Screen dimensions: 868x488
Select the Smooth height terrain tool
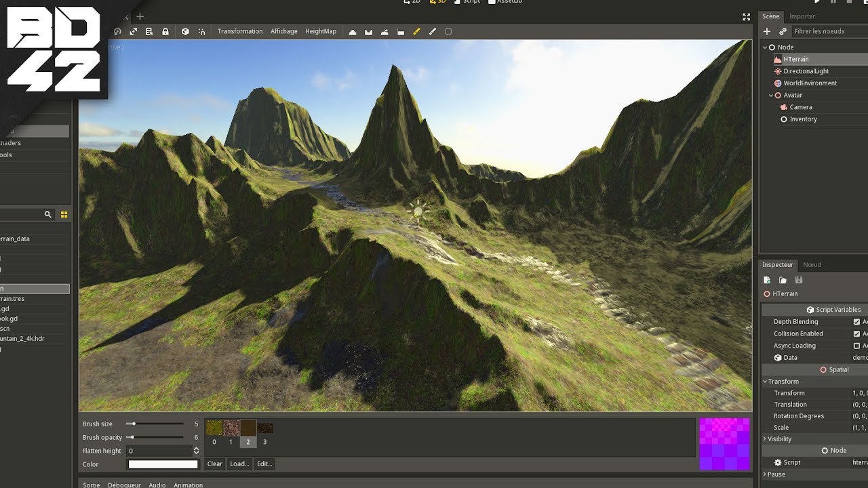pos(384,32)
